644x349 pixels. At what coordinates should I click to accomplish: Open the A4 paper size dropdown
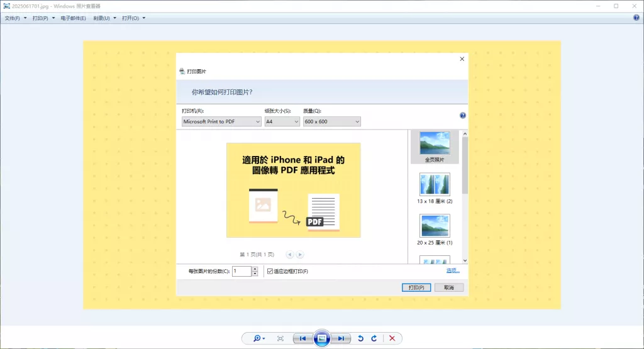[282, 121]
